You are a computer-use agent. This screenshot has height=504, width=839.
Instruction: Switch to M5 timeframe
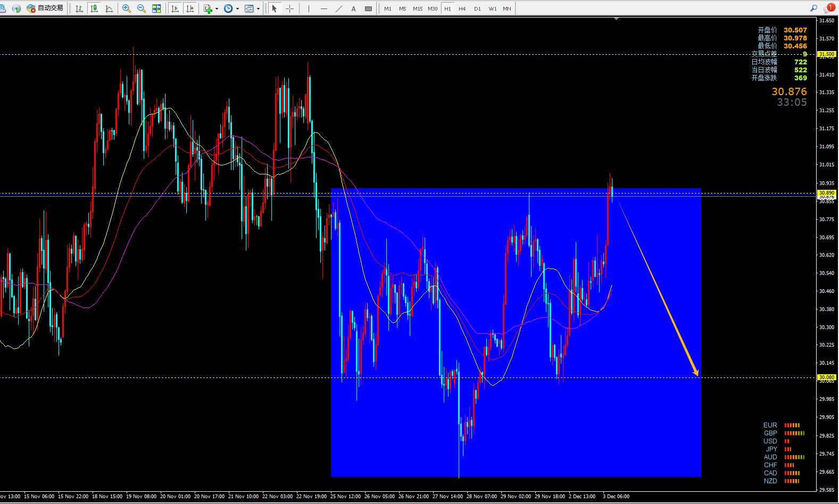[403, 9]
